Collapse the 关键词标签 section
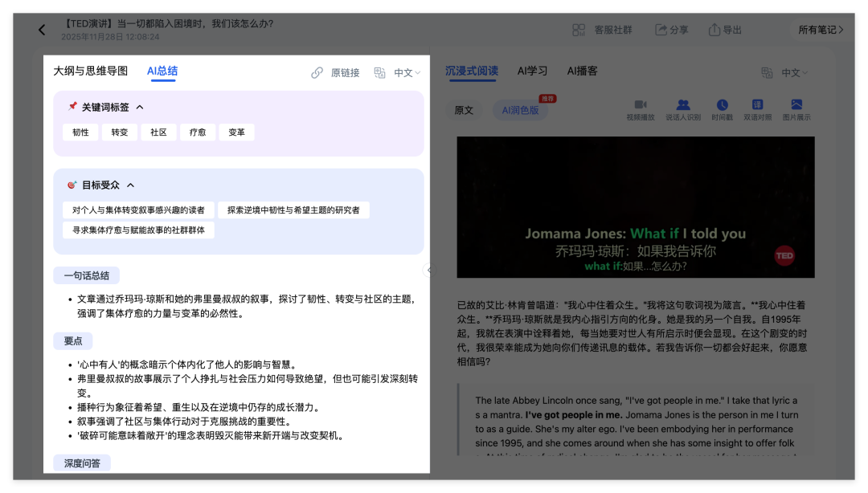The image size is (868, 493). (140, 108)
